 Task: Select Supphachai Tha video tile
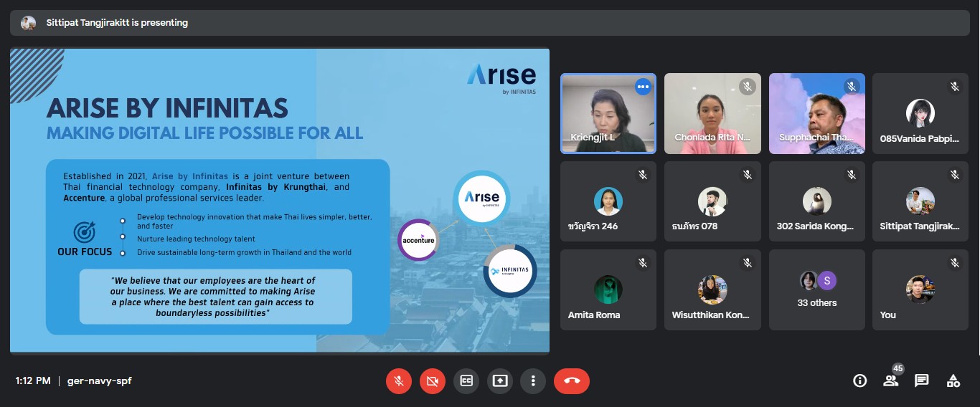(817, 113)
